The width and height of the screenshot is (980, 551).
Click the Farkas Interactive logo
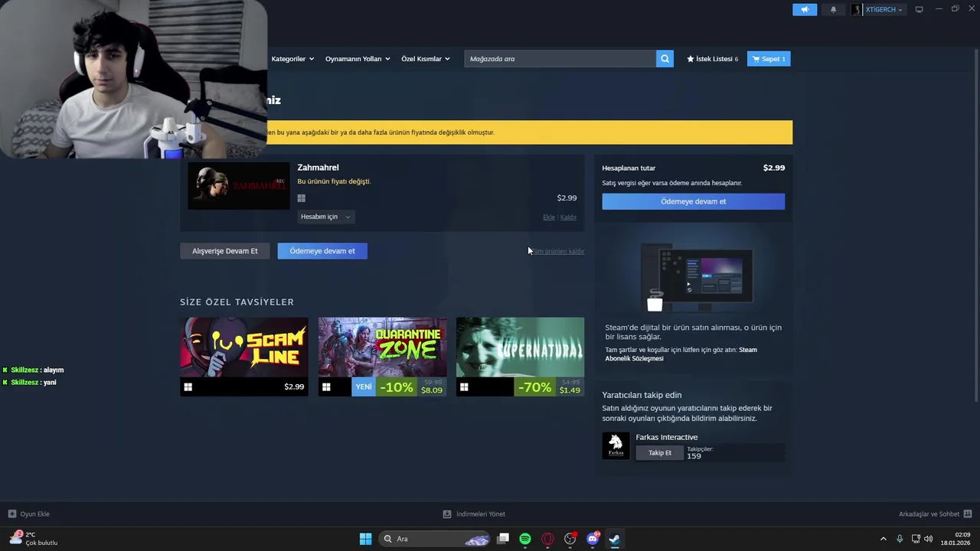coord(616,445)
